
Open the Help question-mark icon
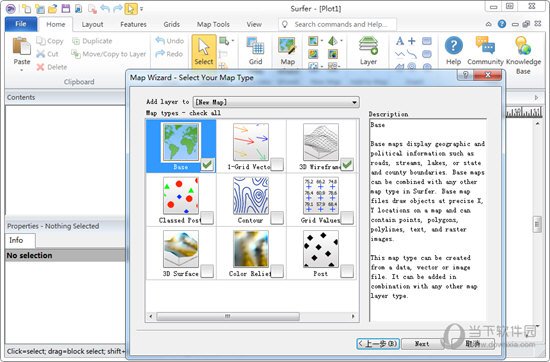pos(454,46)
